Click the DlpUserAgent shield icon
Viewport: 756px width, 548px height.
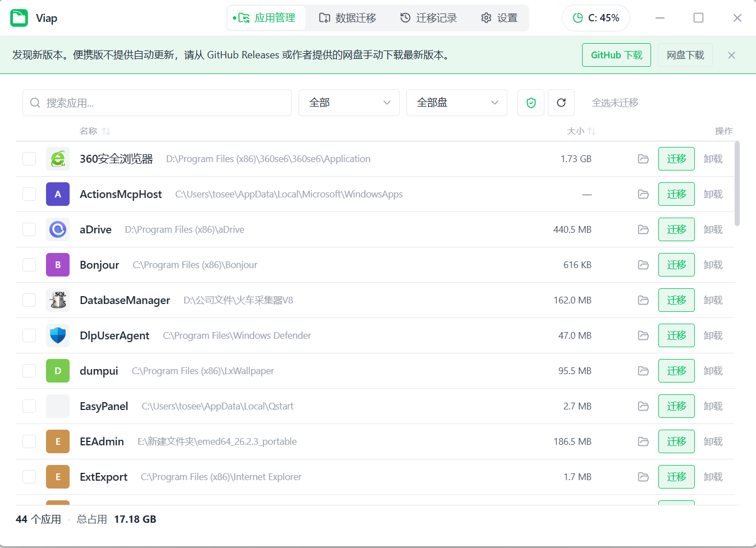coord(58,335)
